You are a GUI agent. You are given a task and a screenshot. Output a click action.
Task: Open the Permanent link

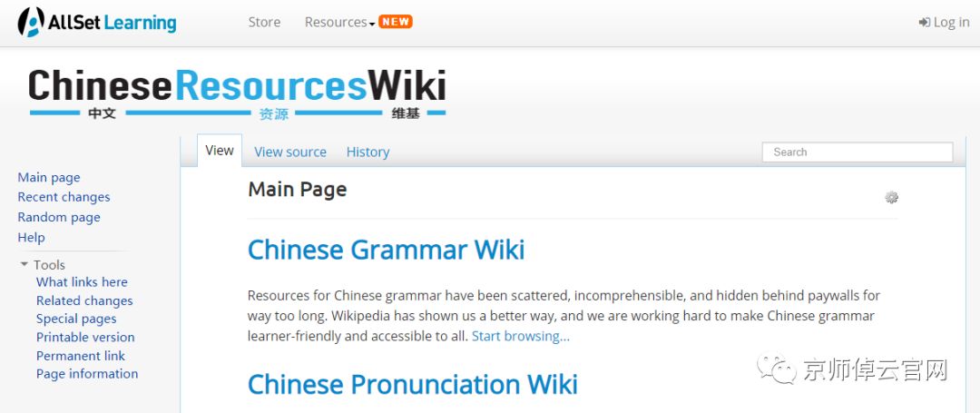(x=81, y=356)
